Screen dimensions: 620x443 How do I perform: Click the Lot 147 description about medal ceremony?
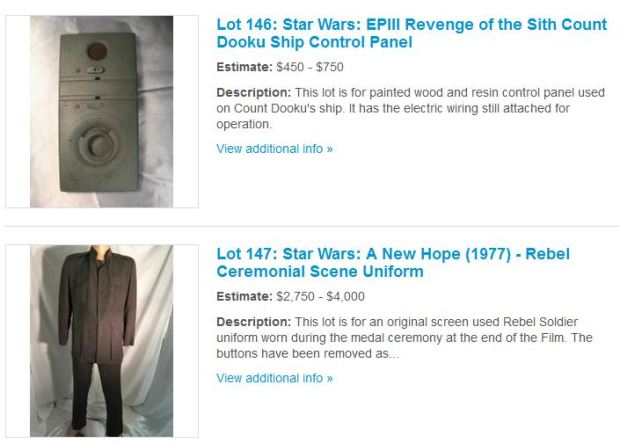tap(404, 338)
